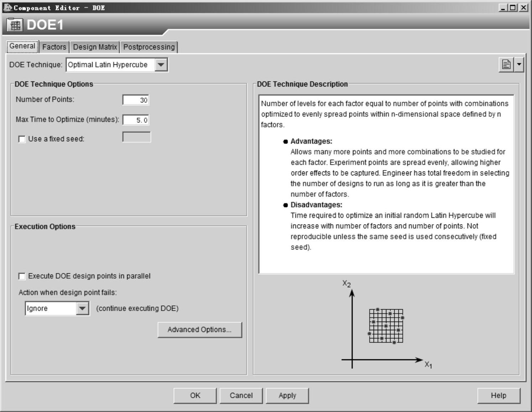Click the Number of Points input field

tap(136, 100)
